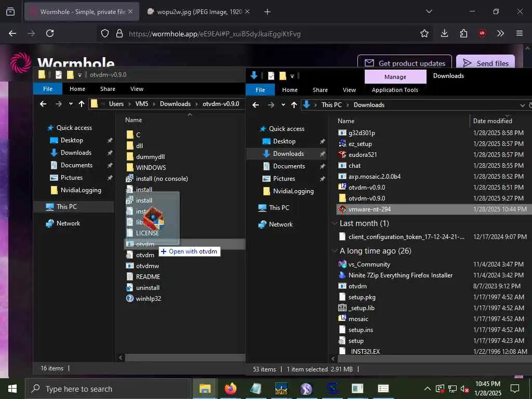
Task: Select Pictures in Downloads window sidebar
Action: point(284,179)
